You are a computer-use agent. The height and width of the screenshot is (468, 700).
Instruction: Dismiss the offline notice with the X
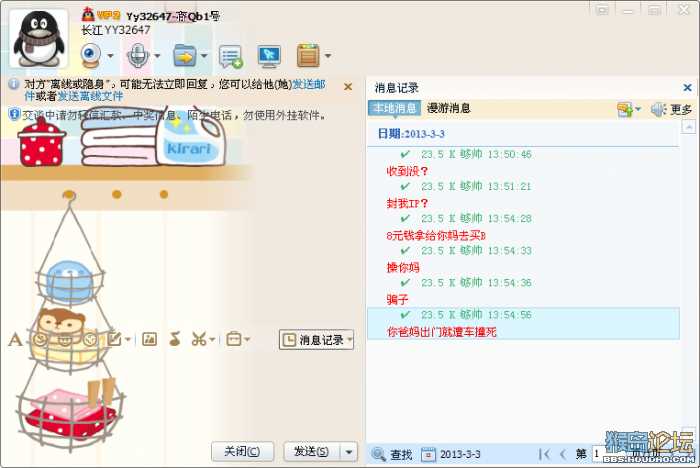tap(348, 87)
